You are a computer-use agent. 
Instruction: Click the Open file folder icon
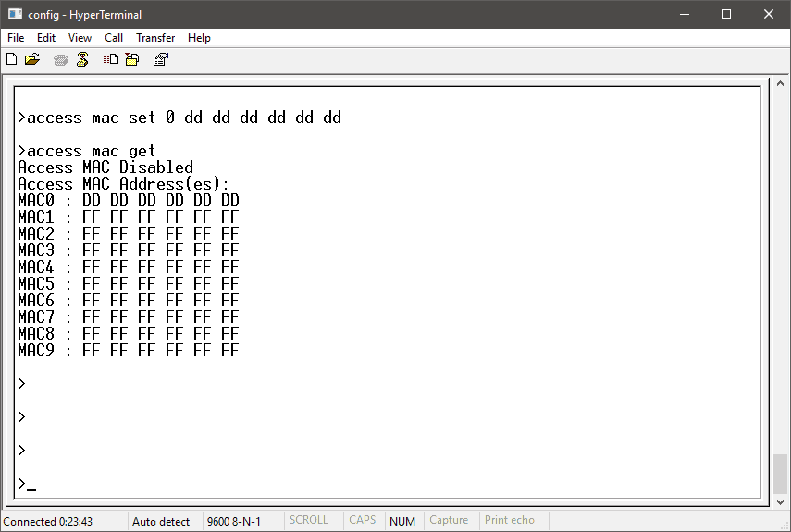(32, 59)
